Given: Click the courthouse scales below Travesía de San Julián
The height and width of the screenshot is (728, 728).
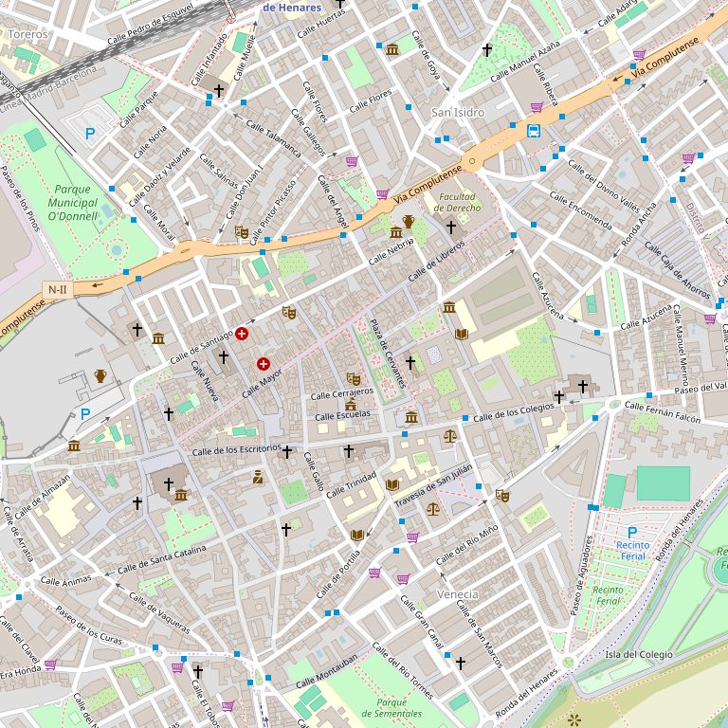Looking at the screenshot, I should pos(432,509).
